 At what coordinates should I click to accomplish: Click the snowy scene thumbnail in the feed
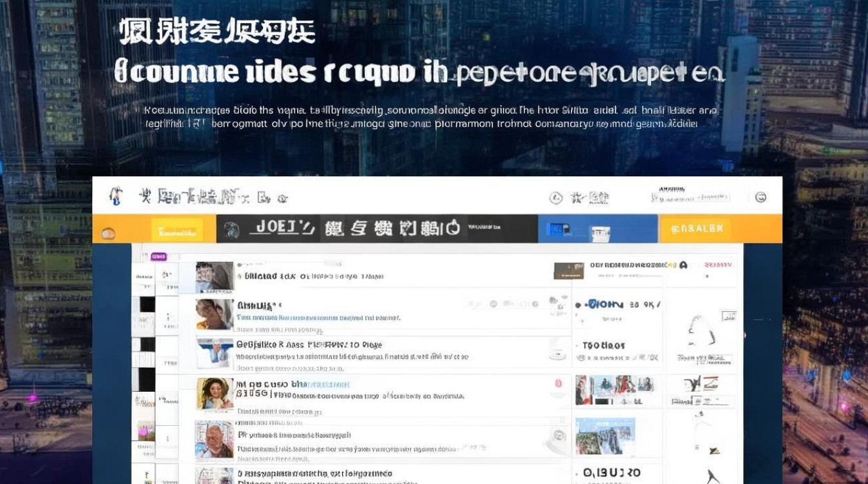click(604, 436)
